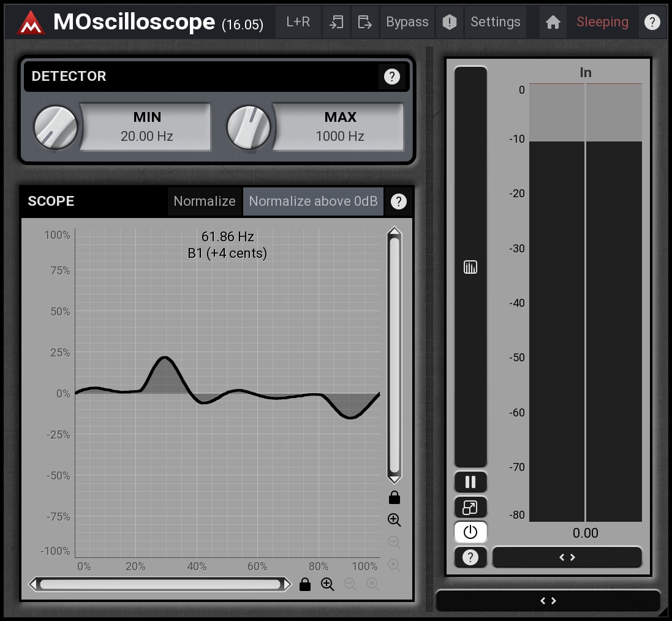
Task: Open the meters help question mark
Action: coord(470,557)
